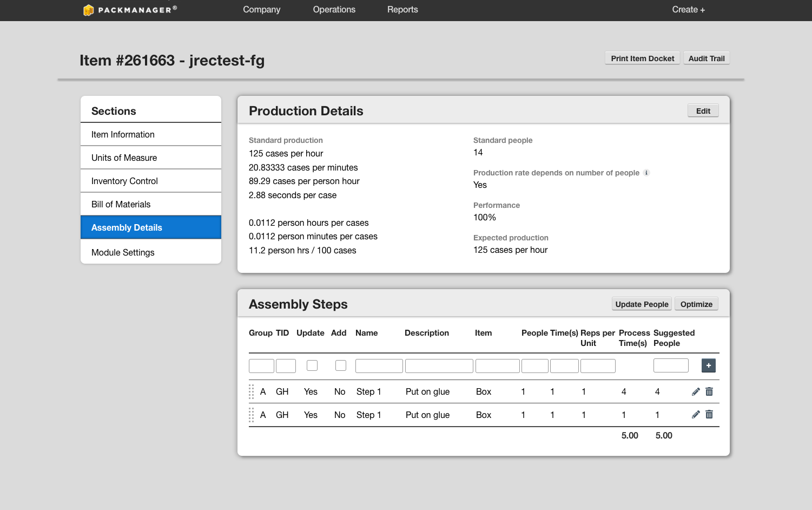Click drag handle of step with process time 4
Image resolution: width=812 pixels, height=510 pixels.
tap(252, 391)
